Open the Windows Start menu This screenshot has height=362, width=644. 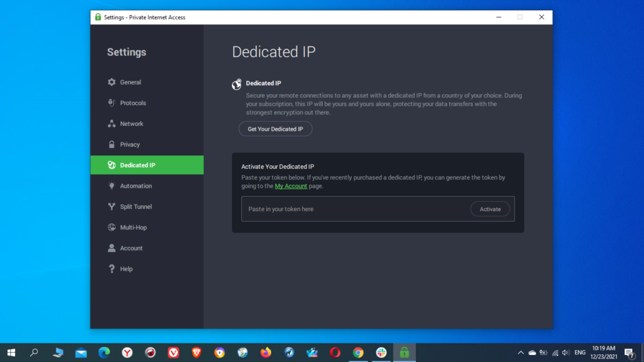coord(11,353)
